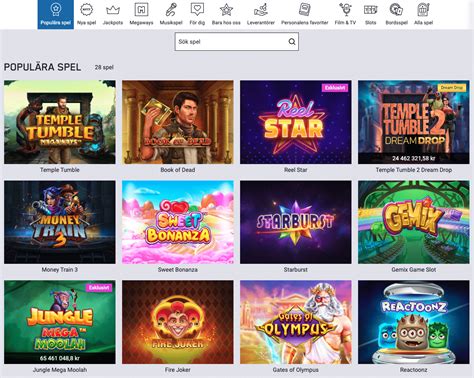
Task: Click the Exklusivt badge on Reel Star
Action: pyautogui.click(x=335, y=88)
